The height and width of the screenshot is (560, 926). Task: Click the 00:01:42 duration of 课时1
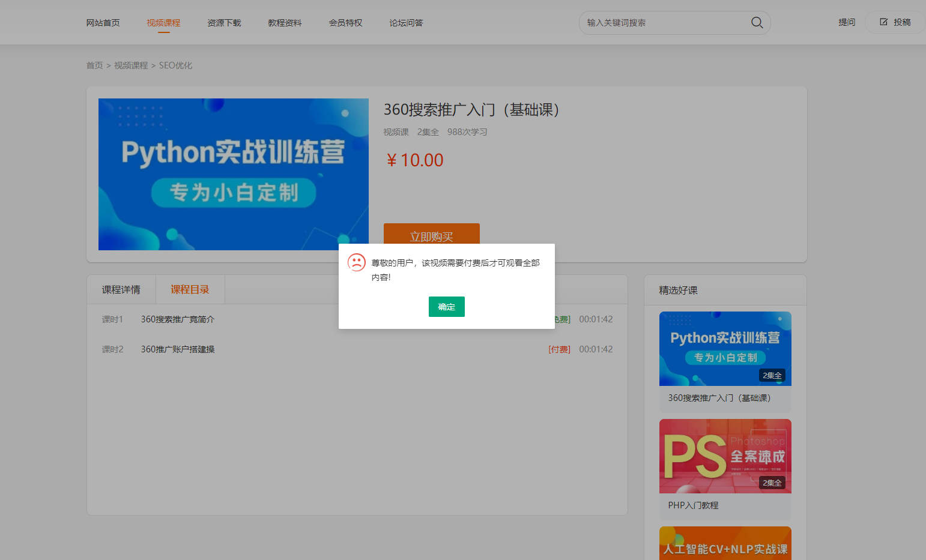pyautogui.click(x=596, y=319)
